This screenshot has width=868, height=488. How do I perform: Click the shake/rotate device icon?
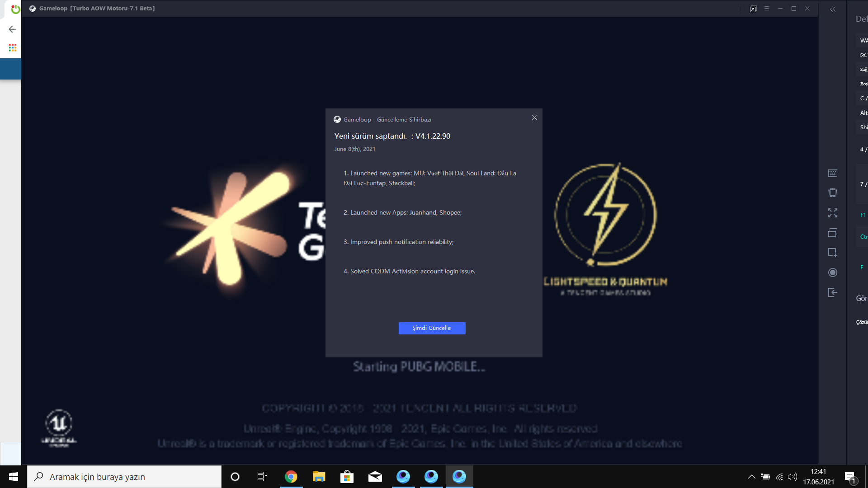click(832, 193)
